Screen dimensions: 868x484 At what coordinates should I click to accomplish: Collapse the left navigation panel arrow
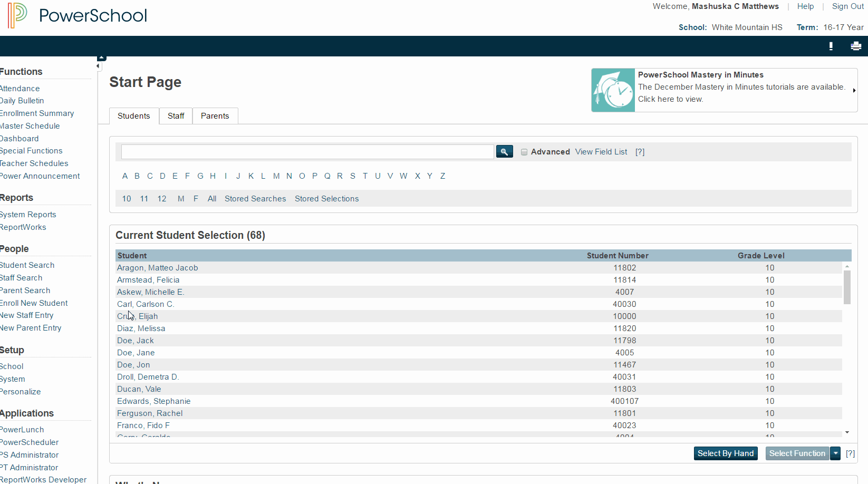(x=98, y=66)
